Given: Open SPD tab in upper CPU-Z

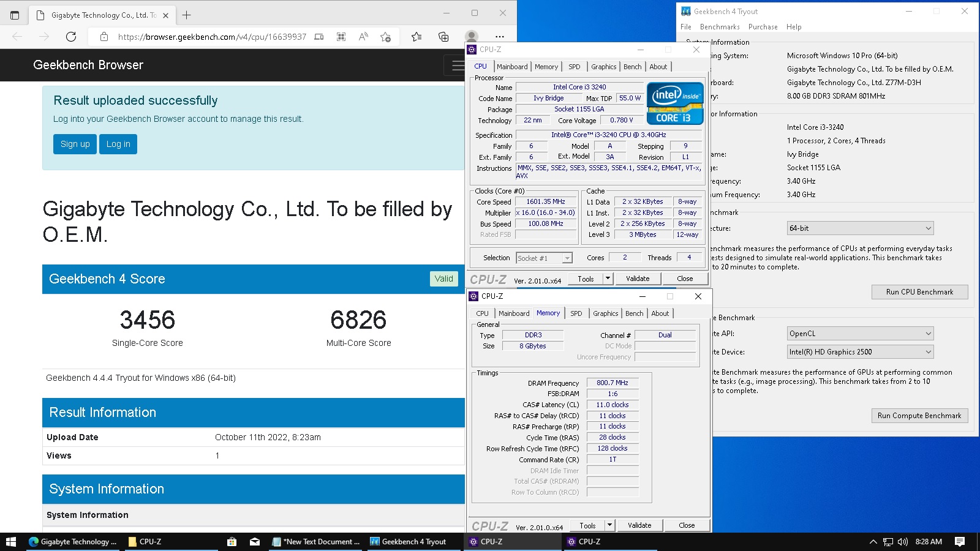Looking at the screenshot, I should [574, 67].
